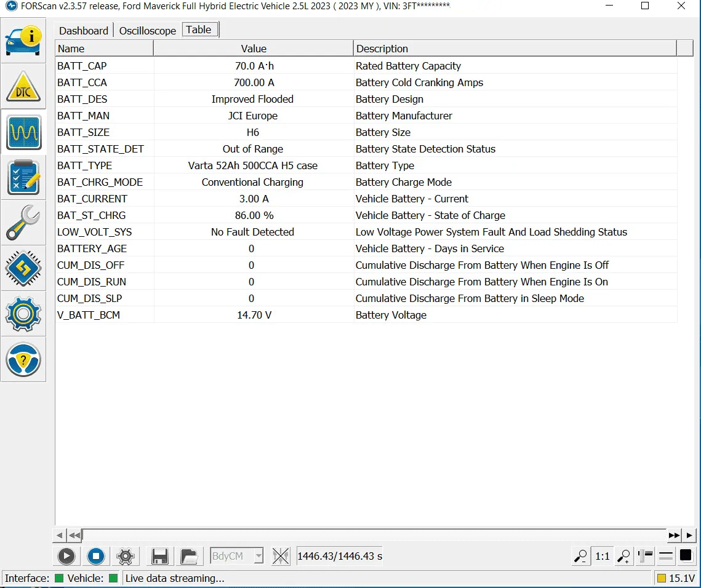This screenshot has width=701, height=588.
Task: Expand the BdyCM module dropdown
Action: pos(258,557)
